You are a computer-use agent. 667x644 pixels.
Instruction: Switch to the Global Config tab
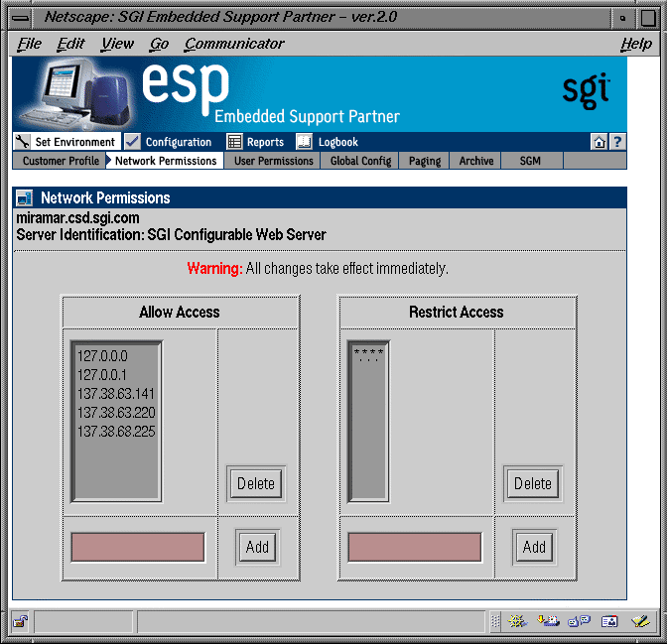pyautogui.click(x=360, y=161)
